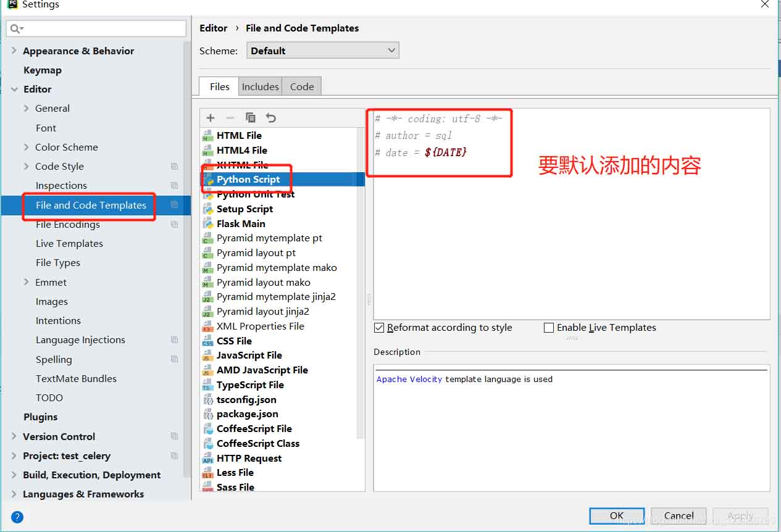This screenshot has width=781, height=532.
Task: Expand the Color Scheme node
Action: click(27, 147)
